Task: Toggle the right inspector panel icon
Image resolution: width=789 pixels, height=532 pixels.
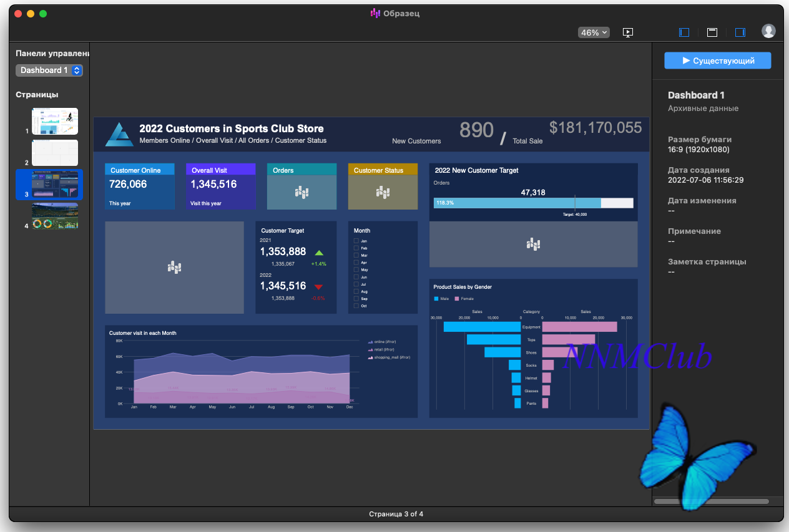Action: (x=740, y=32)
